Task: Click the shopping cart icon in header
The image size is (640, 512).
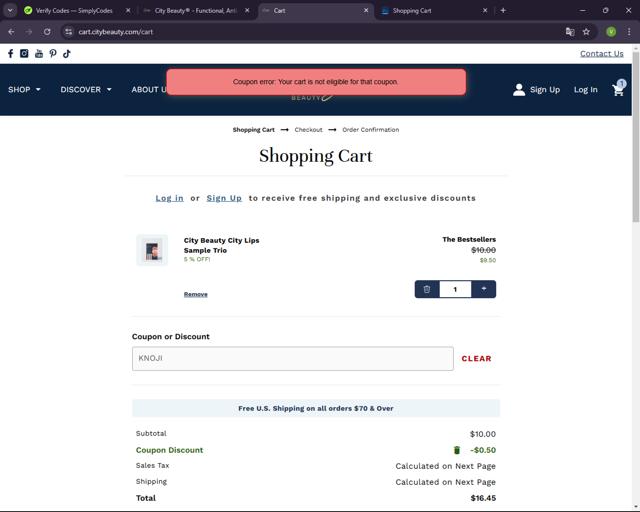Action: coord(618,89)
